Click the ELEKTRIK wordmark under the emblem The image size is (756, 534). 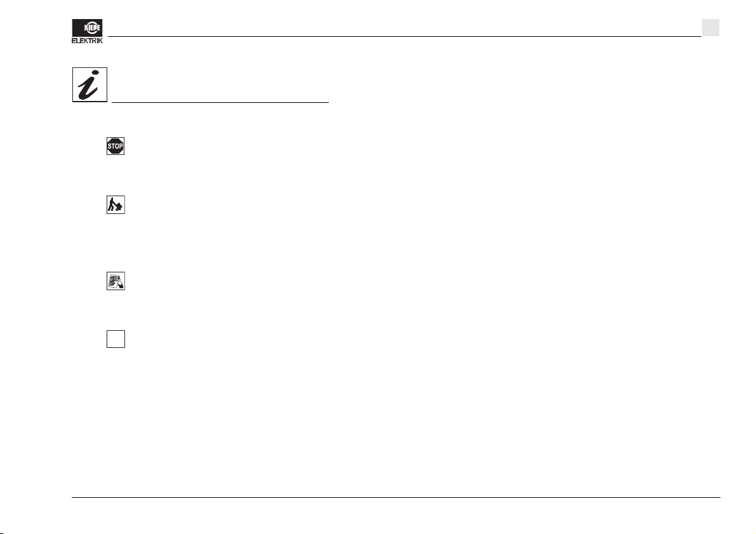[x=87, y=41]
